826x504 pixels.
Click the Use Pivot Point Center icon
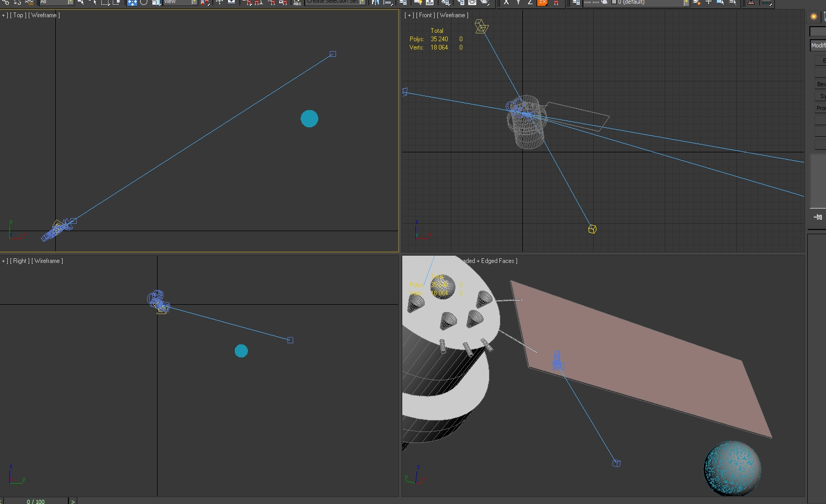click(205, 2)
